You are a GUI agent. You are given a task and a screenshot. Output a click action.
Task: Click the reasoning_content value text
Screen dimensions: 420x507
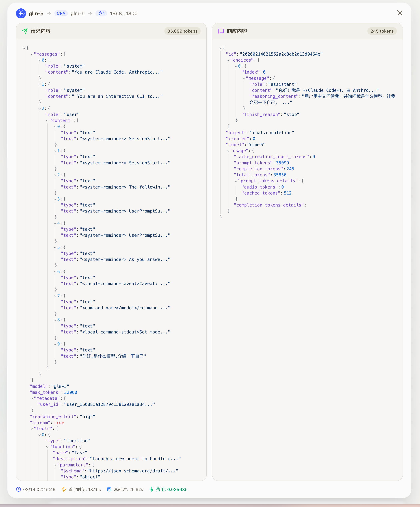[x=322, y=99]
